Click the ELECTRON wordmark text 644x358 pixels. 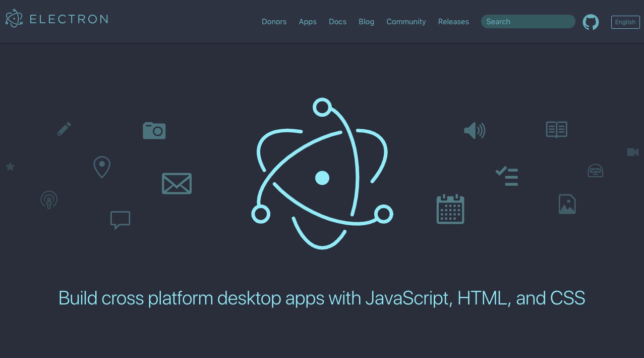point(69,19)
